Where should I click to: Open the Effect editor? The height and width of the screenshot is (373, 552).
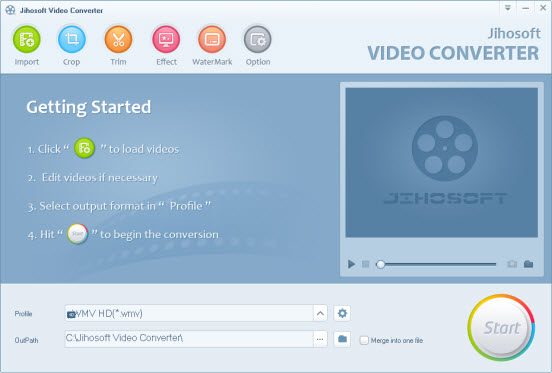(166, 39)
